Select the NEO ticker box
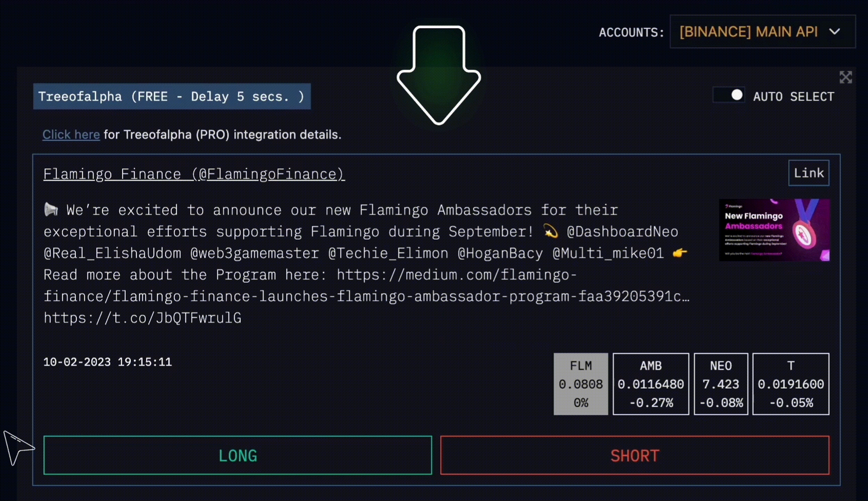Screen dimensions: 868x501 tap(720, 384)
